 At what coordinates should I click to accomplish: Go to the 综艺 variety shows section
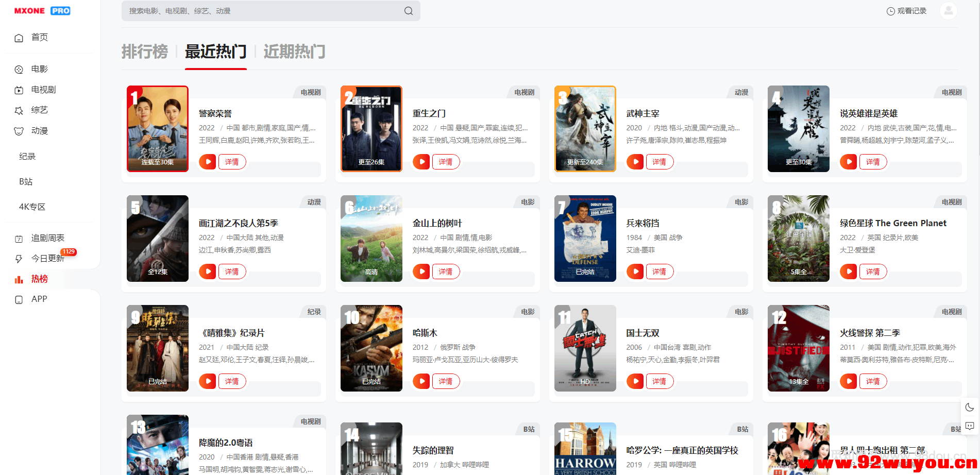tap(38, 110)
